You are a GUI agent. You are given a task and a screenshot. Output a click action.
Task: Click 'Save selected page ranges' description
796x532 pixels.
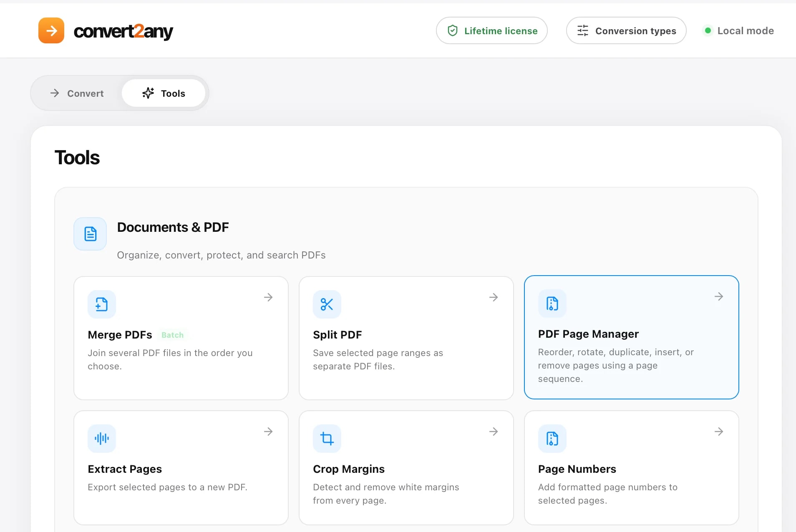(x=378, y=359)
